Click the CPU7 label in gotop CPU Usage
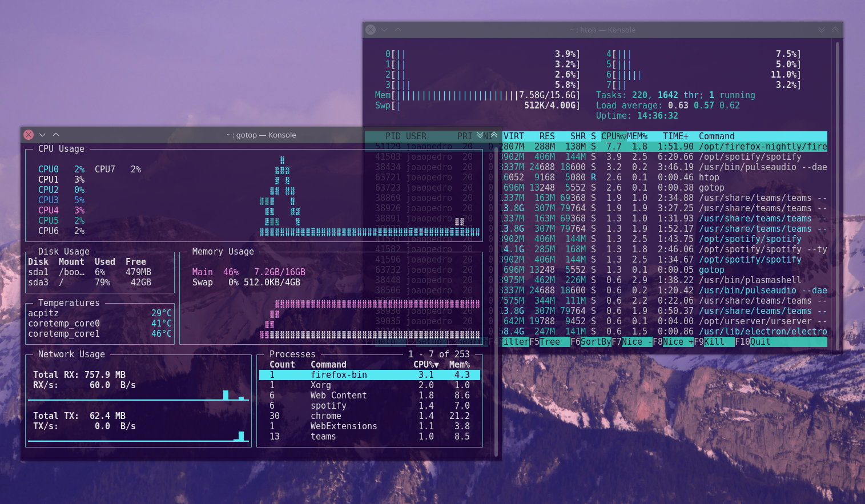The height and width of the screenshot is (504, 865). pos(105,170)
